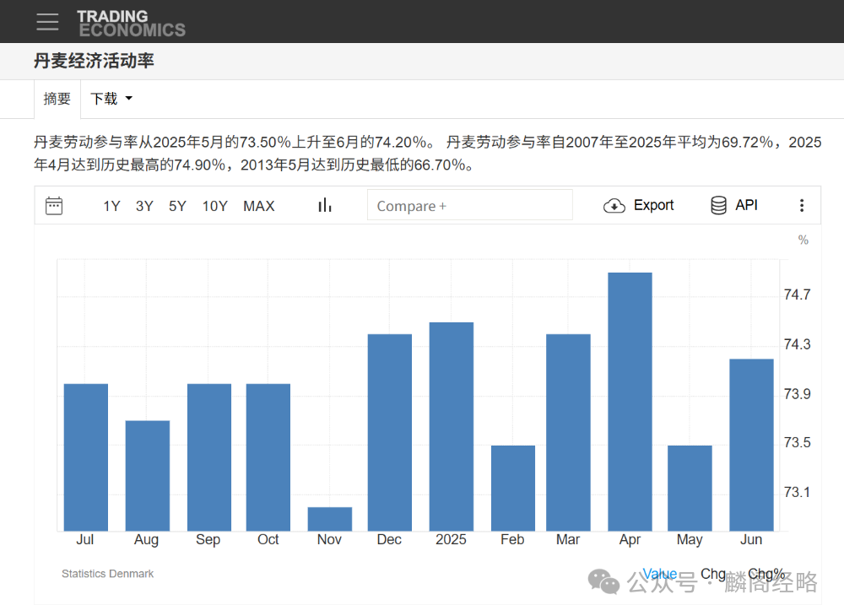Viewport: 844px width, 616px height.
Task: Switch to the Chg view
Action: point(713,574)
